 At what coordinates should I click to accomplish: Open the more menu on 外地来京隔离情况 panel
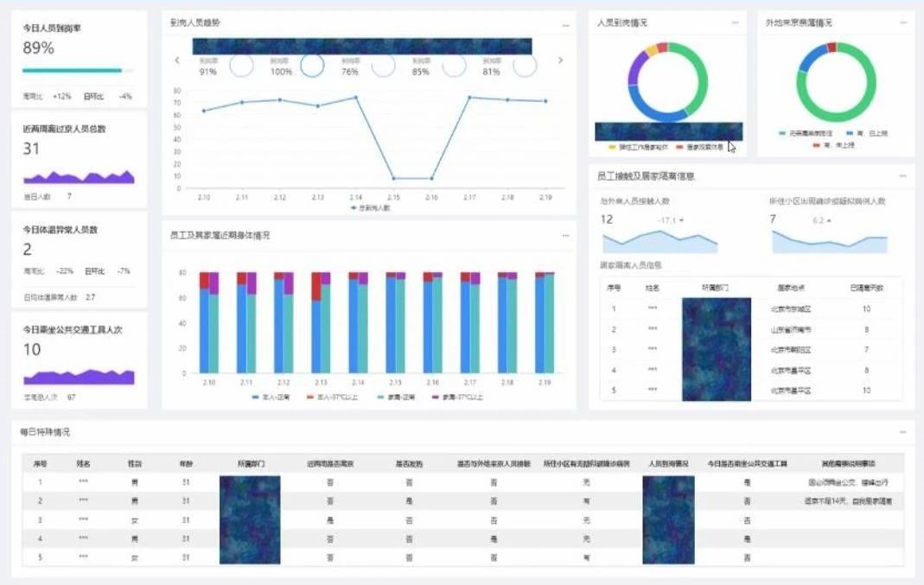click(x=903, y=22)
